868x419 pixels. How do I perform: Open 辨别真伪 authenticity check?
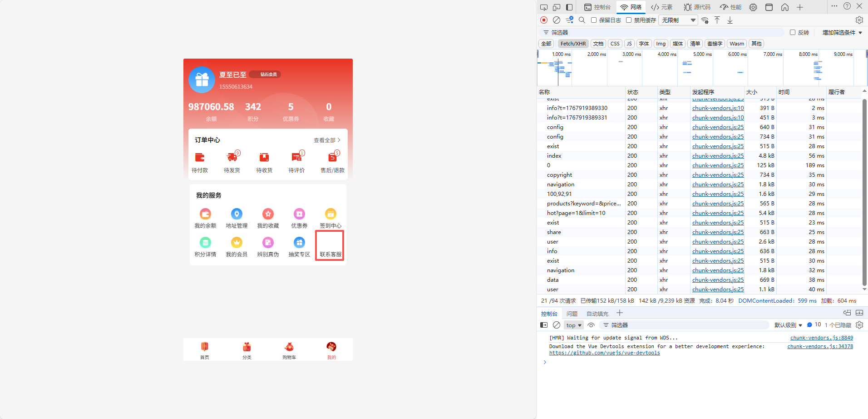[x=268, y=247]
